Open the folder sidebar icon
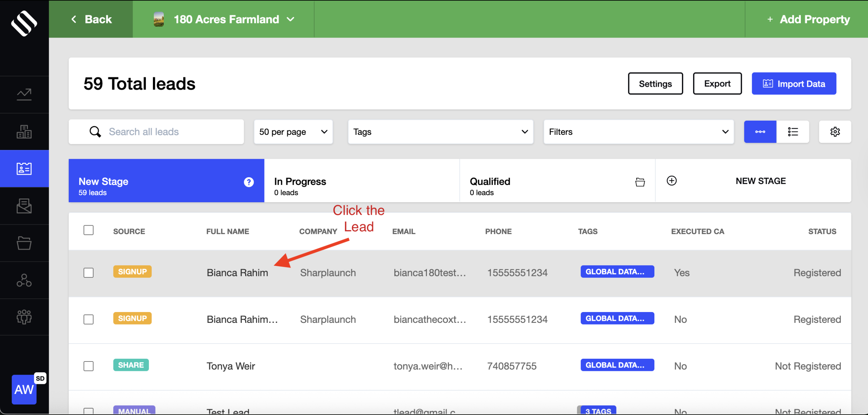This screenshot has width=868, height=415. coord(24,243)
